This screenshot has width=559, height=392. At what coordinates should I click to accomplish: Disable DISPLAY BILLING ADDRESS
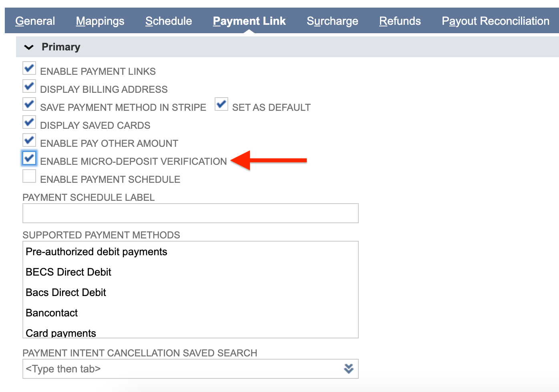pos(29,86)
